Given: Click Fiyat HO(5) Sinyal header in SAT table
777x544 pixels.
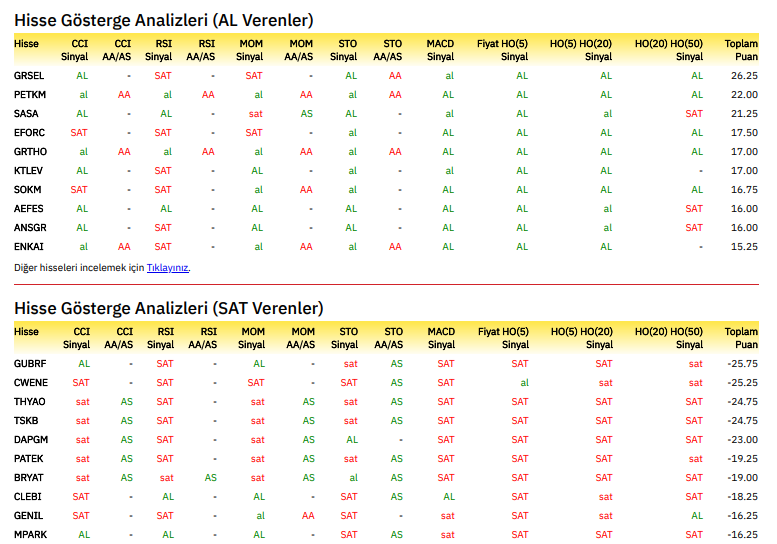Looking at the screenshot, I should [503, 338].
